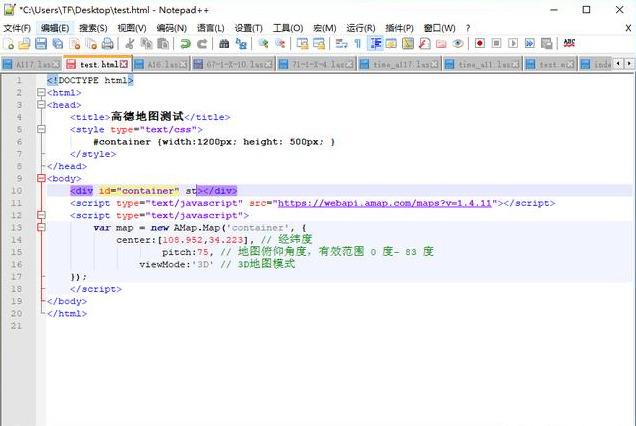Toggle synchronized vertical scrolling
Image resolution: width=636 pixels, height=426 pixels.
[302, 43]
